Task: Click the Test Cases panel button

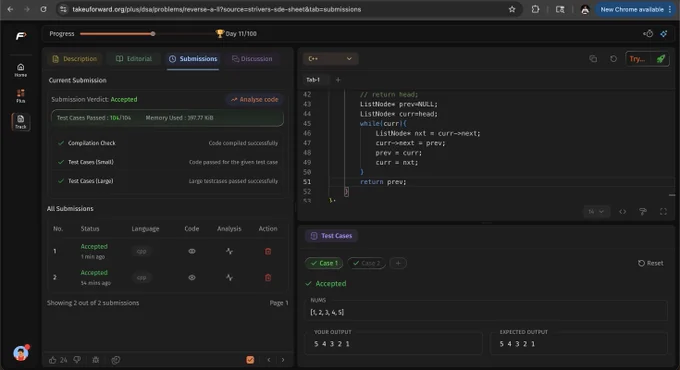Action: pos(332,236)
